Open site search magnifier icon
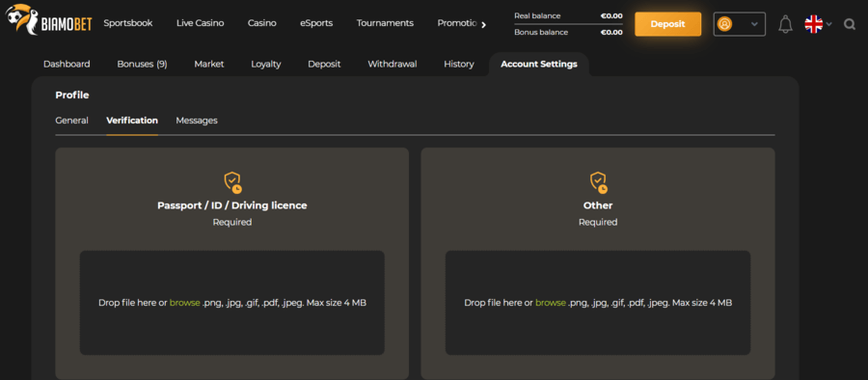The image size is (868, 380). point(849,24)
